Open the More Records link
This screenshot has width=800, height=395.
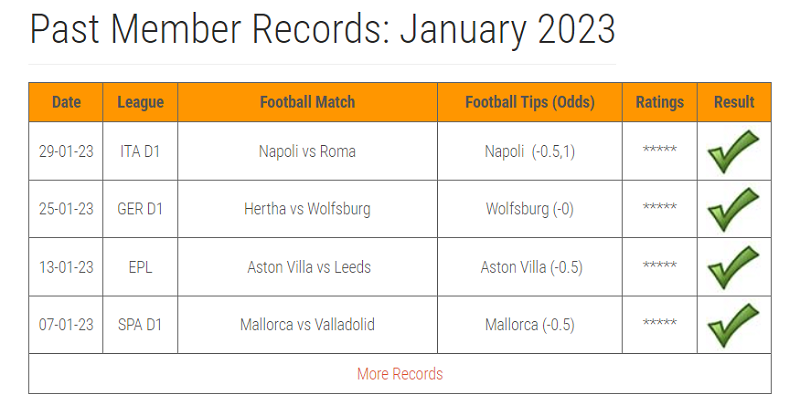[400, 374]
